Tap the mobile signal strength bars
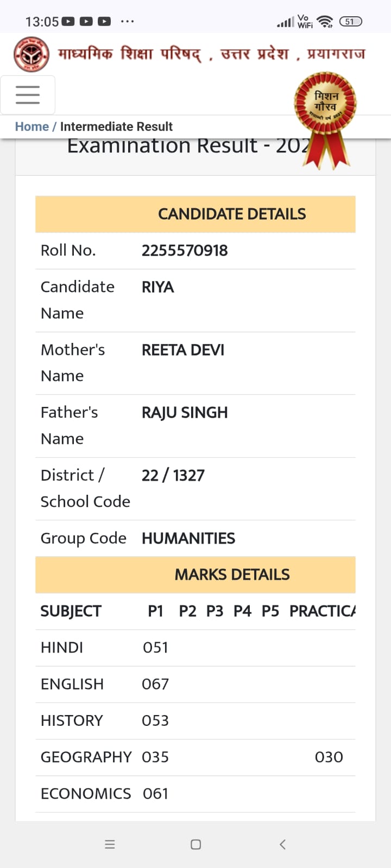Viewport: 391px width, 868px height. pyautogui.click(x=285, y=22)
